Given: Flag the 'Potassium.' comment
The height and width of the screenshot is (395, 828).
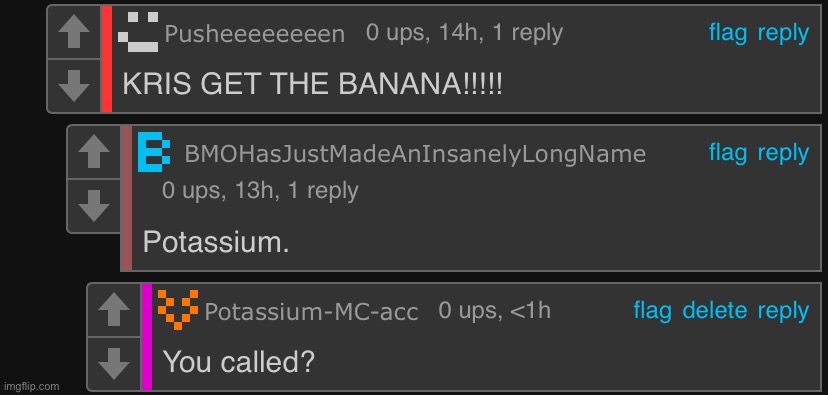Looking at the screenshot, I should (728, 153).
